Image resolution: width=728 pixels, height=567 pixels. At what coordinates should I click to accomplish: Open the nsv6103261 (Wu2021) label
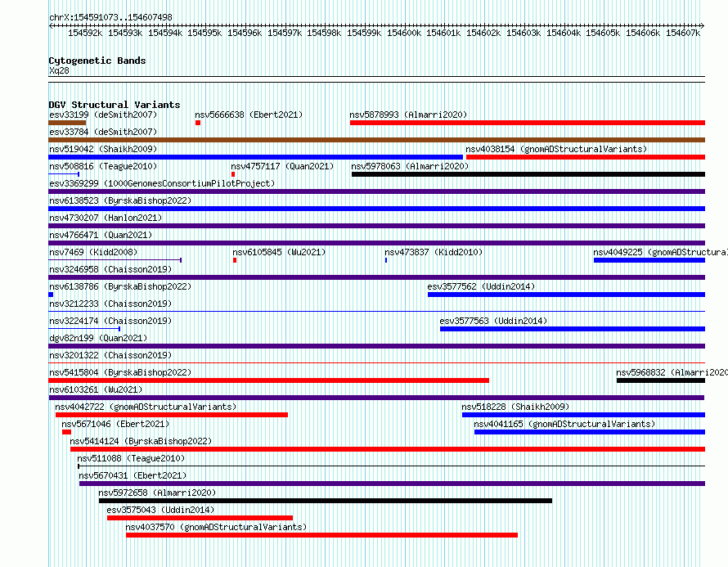(x=96, y=389)
